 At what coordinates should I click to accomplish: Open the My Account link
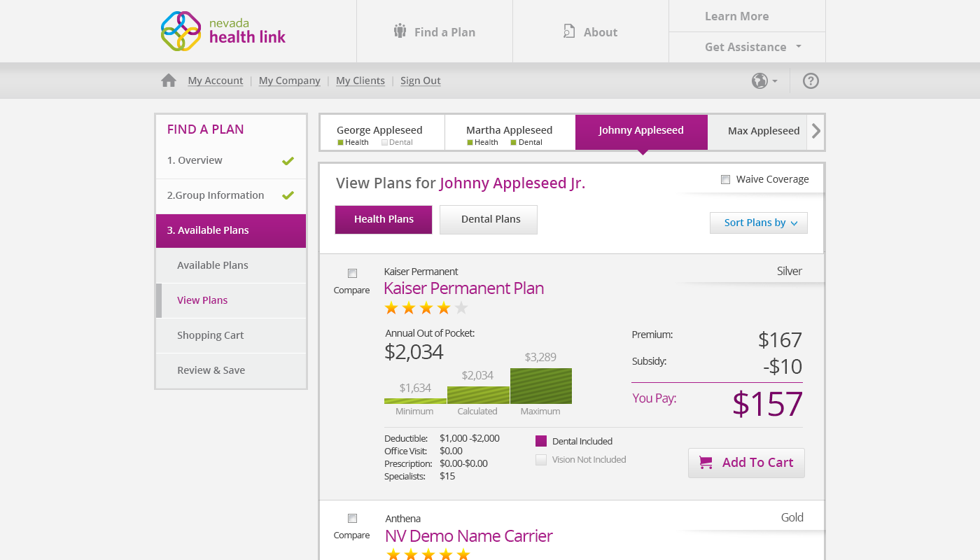[216, 80]
